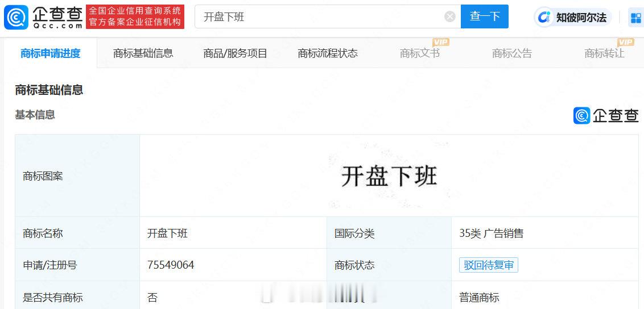Open the 商标公告 tab
Viewport: 644px width, 309px height.
[x=512, y=53]
